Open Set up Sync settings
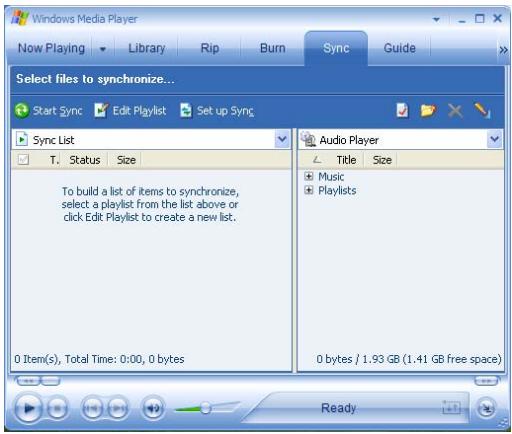512x434 pixels. click(217, 111)
